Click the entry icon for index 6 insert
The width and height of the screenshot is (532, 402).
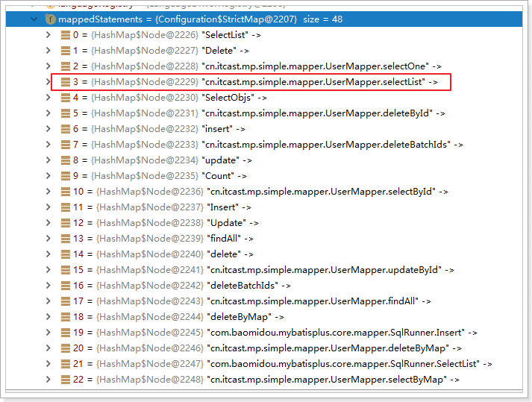[66, 129]
